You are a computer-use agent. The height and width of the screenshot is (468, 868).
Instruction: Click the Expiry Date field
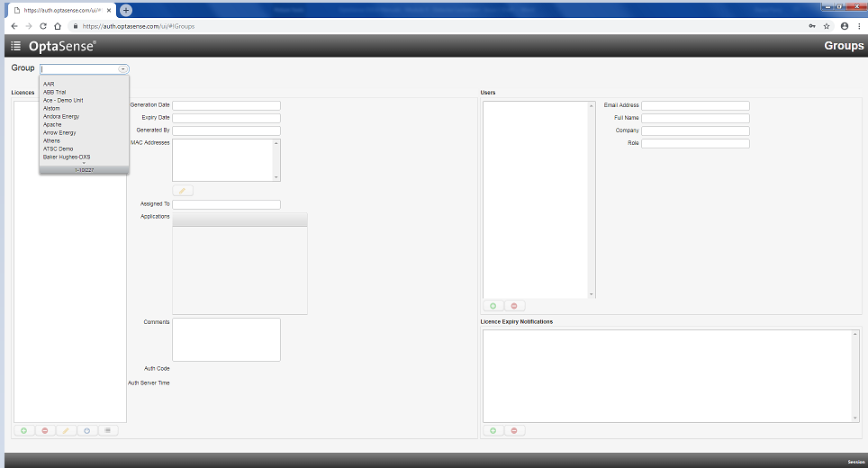click(x=226, y=118)
